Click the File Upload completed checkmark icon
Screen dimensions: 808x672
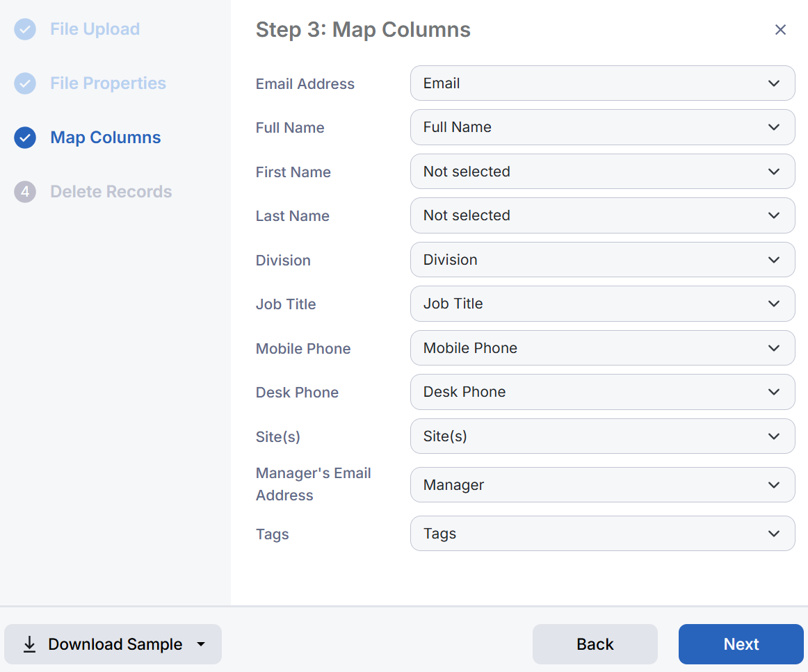[25, 29]
